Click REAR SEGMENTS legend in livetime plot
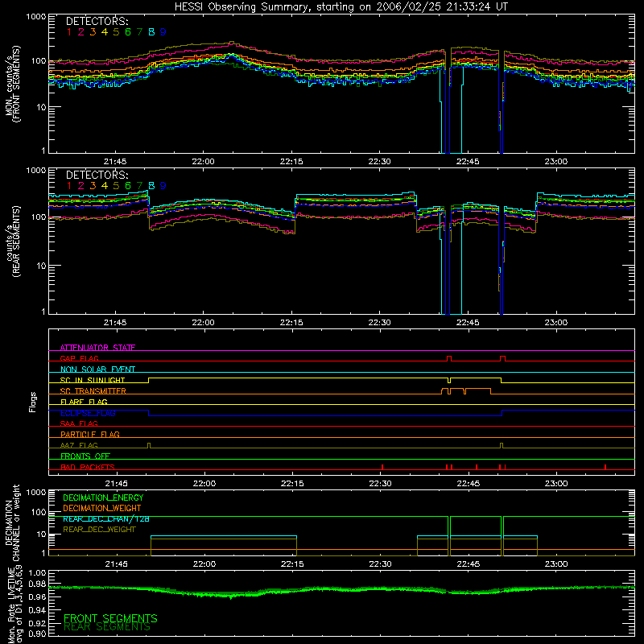The height and width of the screenshot is (644, 644). tap(107, 627)
